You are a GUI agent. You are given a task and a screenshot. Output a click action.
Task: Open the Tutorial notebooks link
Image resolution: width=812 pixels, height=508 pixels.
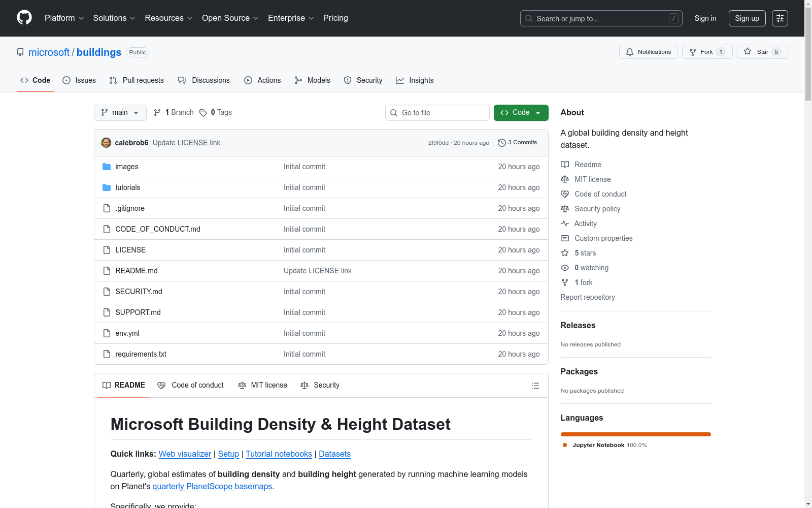[x=279, y=454]
